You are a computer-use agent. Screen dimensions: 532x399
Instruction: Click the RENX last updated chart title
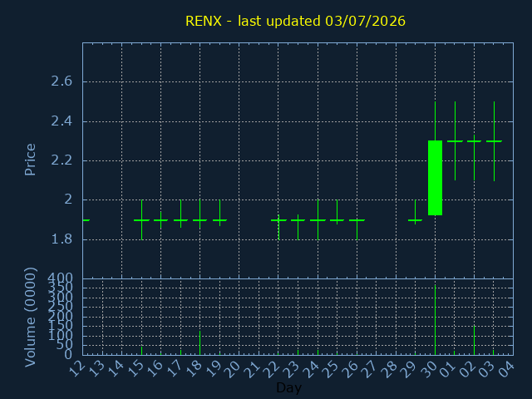click(295, 21)
